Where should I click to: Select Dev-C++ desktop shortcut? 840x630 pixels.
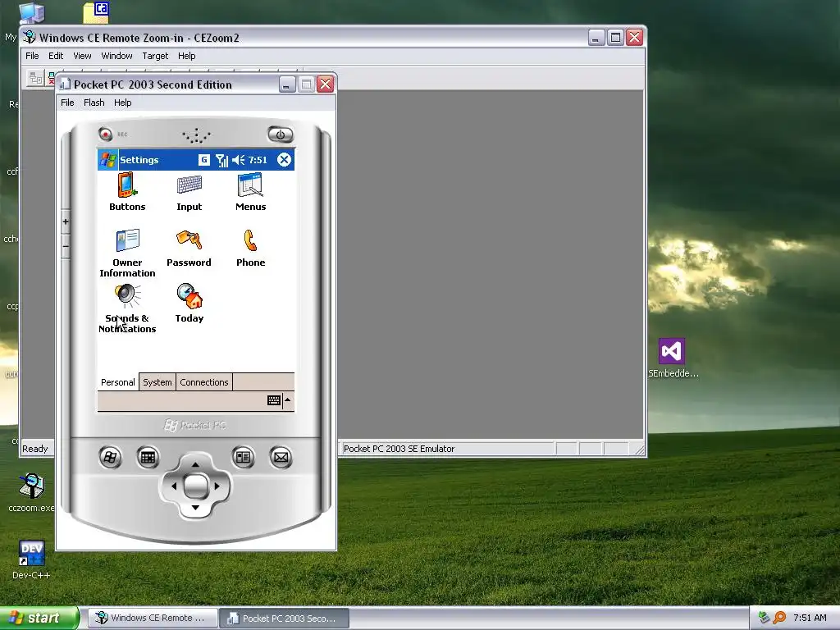click(31, 559)
